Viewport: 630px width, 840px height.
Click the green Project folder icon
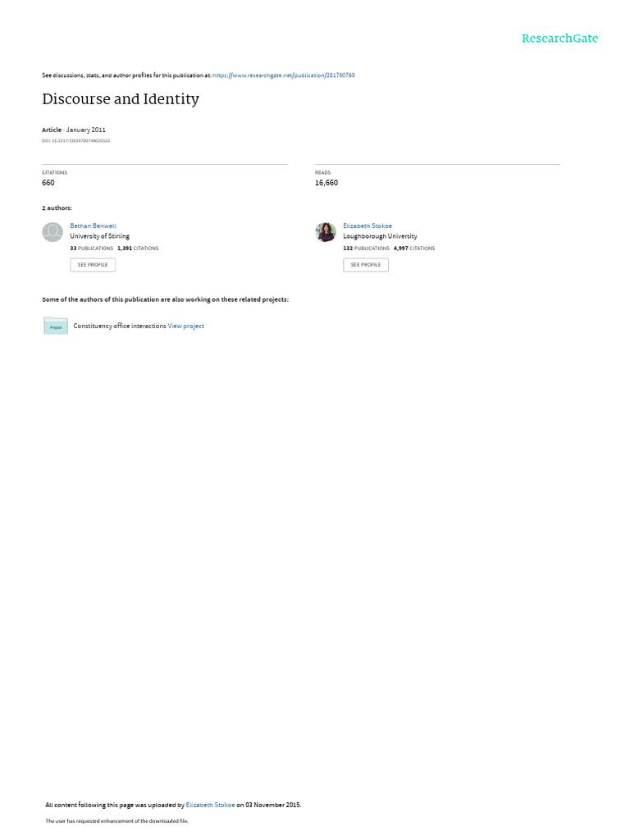pos(56,326)
